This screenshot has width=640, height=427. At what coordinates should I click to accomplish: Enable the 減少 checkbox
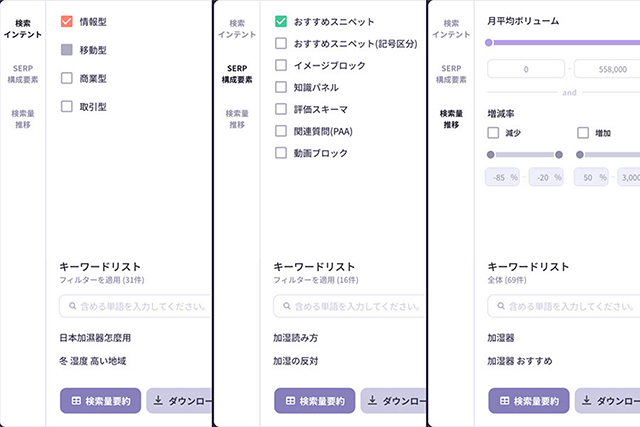pyautogui.click(x=493, y=132)
